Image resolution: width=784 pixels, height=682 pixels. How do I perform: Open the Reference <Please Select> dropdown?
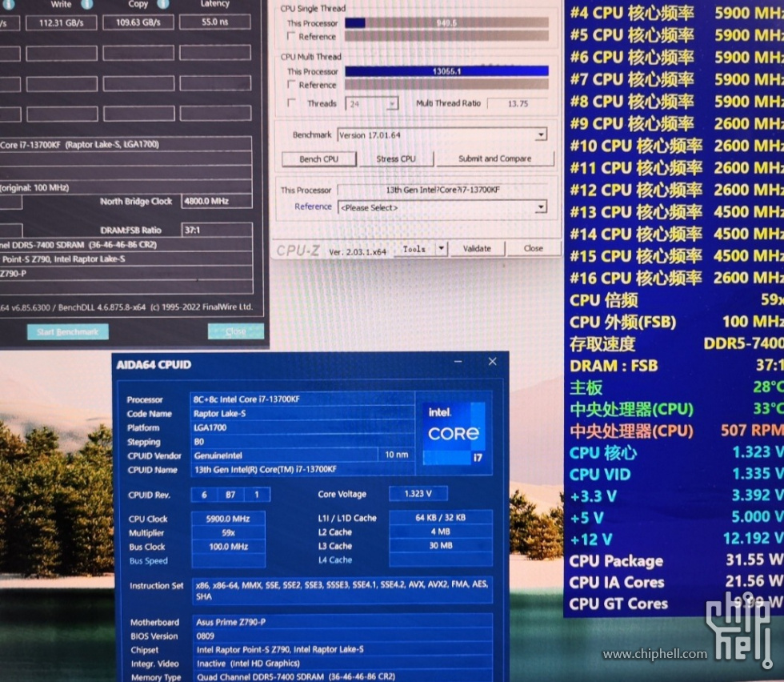tap(442, 207)
